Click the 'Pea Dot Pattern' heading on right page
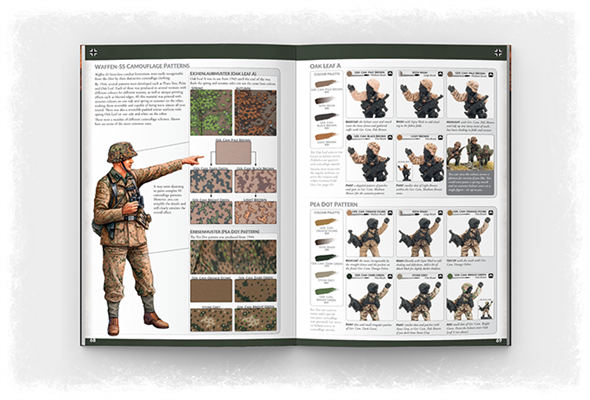 (333, 204)
